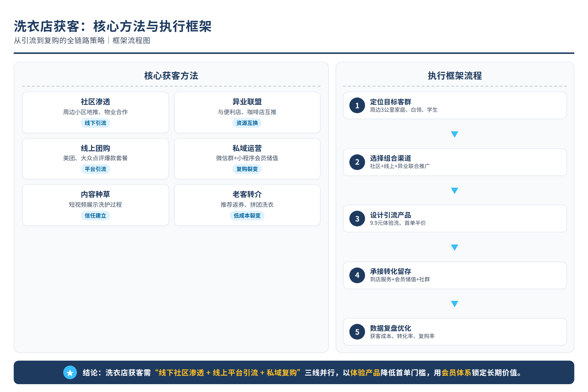Click the step title 数据复盘优化
This screenshot has height=392, width=588.
point(391,328)
